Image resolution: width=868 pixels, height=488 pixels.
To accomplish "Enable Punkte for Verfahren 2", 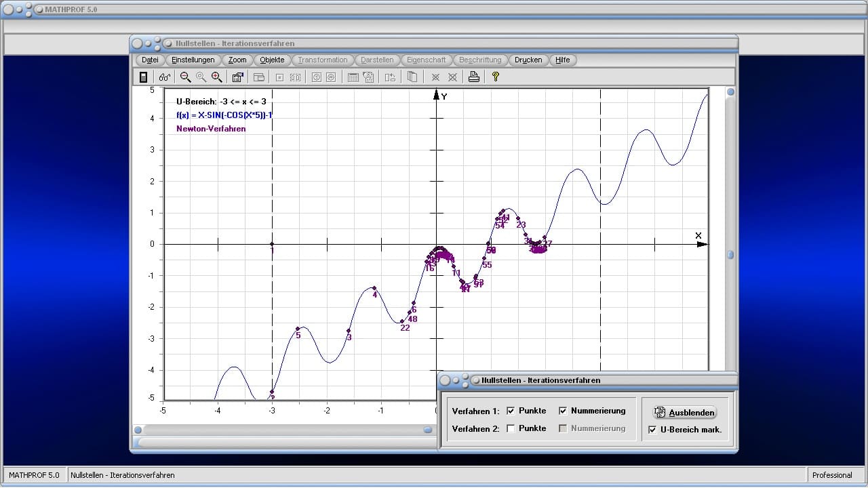I will tap(511, 428).
